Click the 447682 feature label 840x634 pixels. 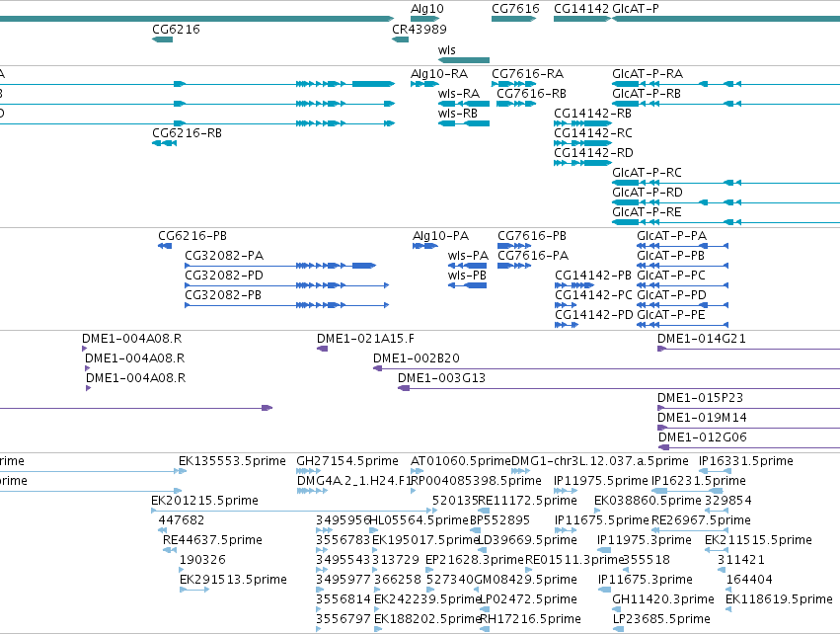[181, 520]
